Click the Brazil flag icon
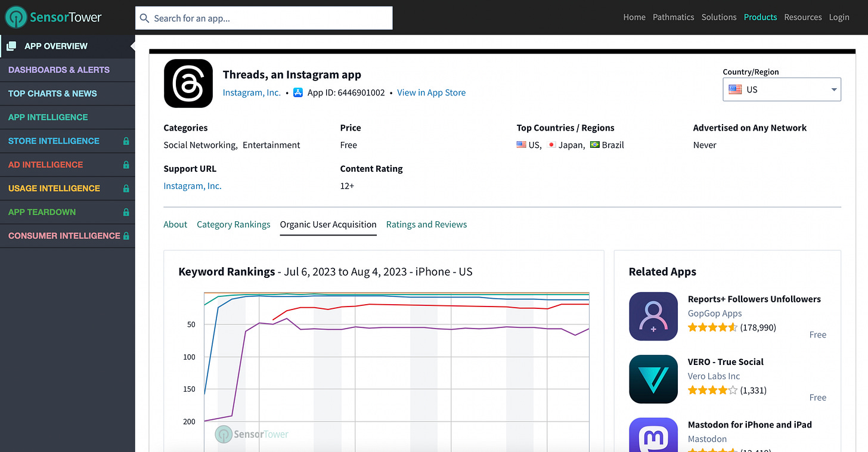Image resolution: width=868 pixels, height=452 pixels. [594, 145]
